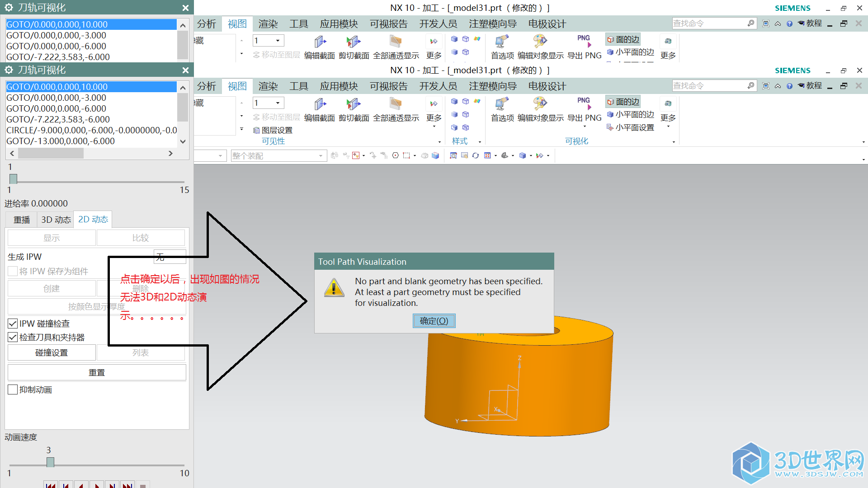Click the rewind-to-start playback button
Screen dimensions: 868x488
tap(50, 485)
